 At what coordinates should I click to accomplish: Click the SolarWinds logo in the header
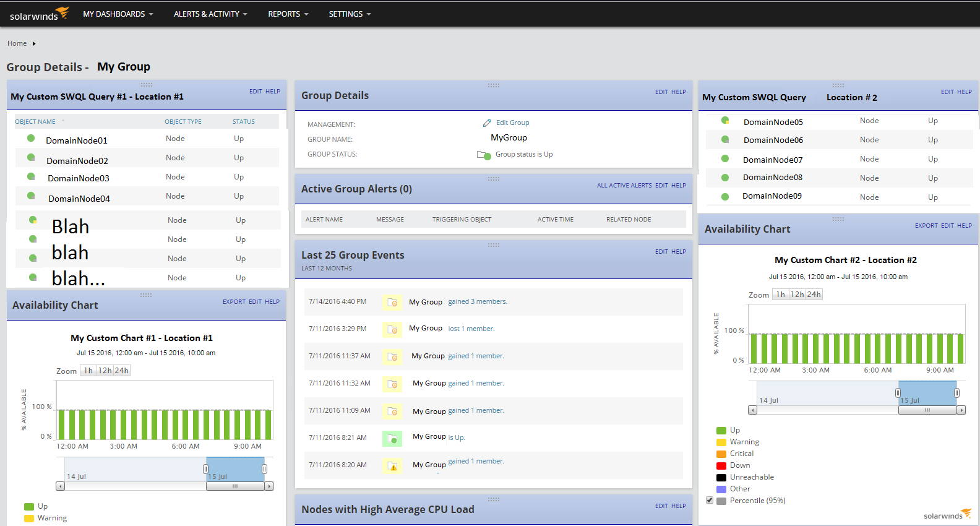39,14
